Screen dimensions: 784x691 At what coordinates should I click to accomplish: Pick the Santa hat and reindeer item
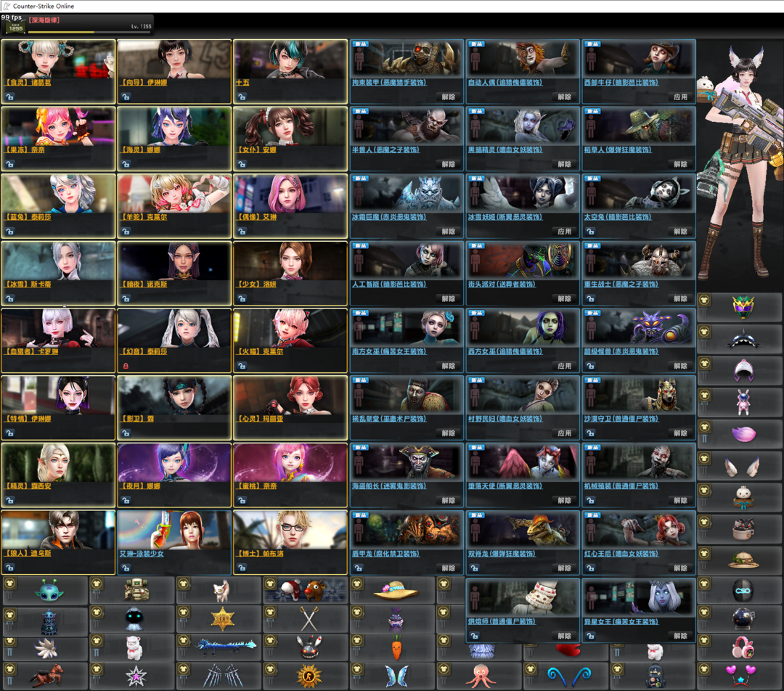[305, 590]
